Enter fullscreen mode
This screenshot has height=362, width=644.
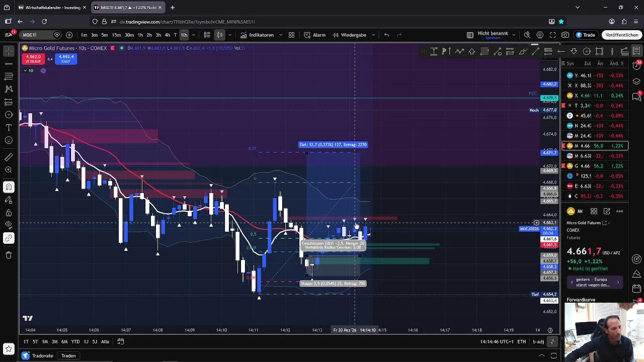pos(552,35)
